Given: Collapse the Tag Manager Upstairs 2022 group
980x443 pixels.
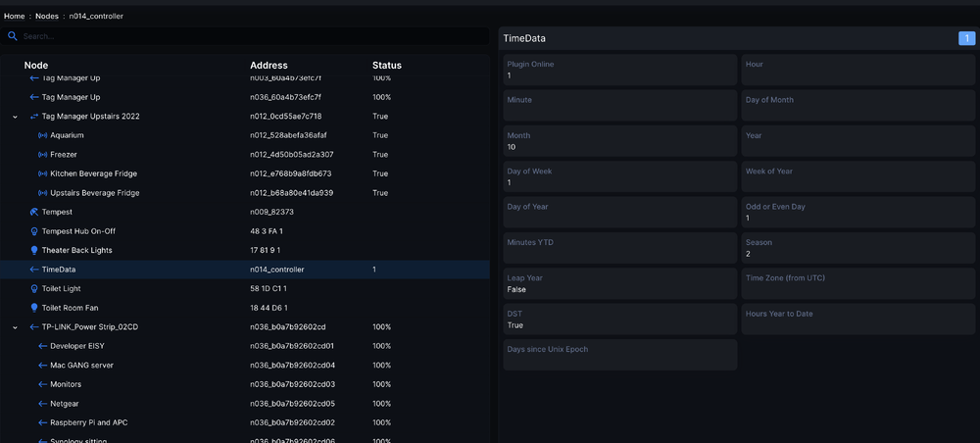Looking at the screenshot, I should click(15, 117).
